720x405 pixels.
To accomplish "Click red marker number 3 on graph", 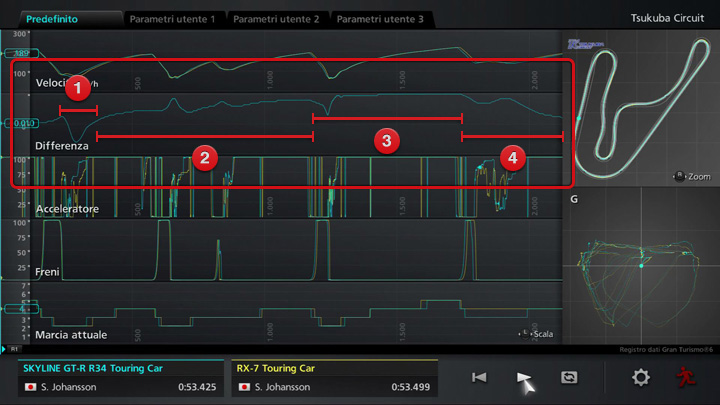I will pos(386,139).
